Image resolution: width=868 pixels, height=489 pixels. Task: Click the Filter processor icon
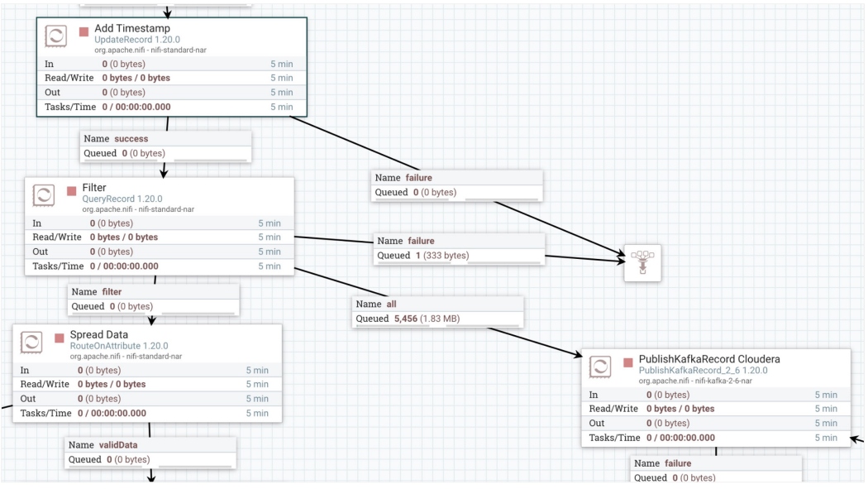[44, 195]
